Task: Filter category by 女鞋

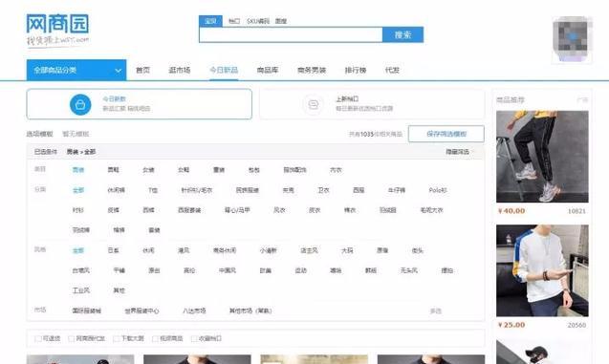Action: (x=184, y=170)
